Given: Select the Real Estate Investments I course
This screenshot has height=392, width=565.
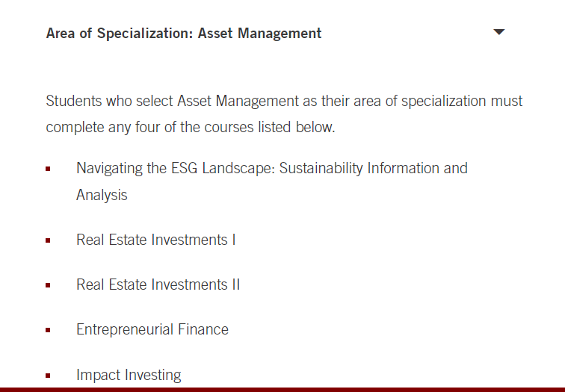Looking at the screenshot, I should [x=155, y=240].
